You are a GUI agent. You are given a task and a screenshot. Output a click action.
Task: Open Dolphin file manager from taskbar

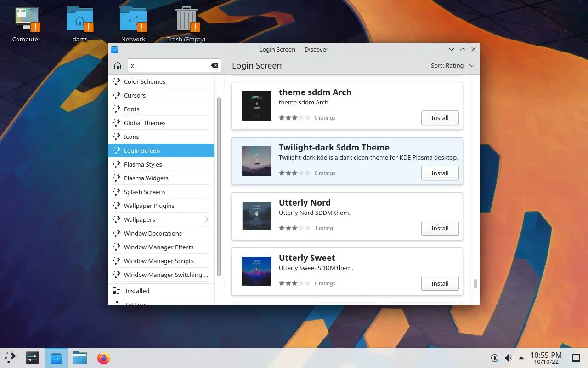tap(80, 358)
